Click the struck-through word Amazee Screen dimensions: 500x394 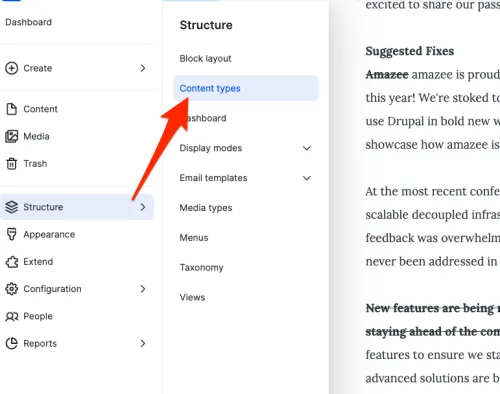pos(387,74)
